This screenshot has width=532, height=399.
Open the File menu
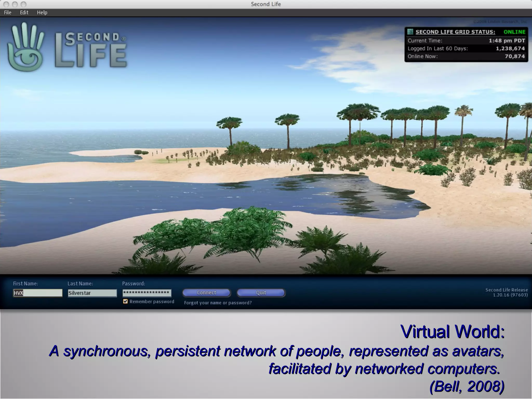(x=8, y=12)
